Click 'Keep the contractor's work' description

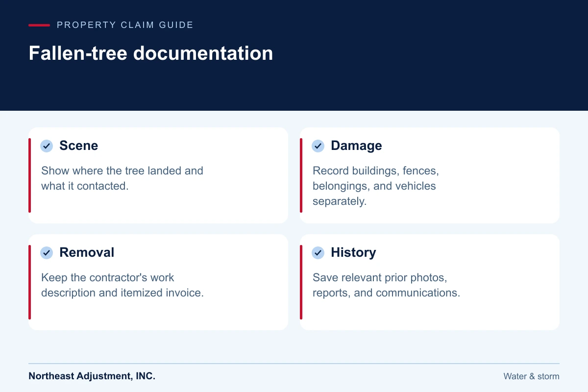click(122, 285)
